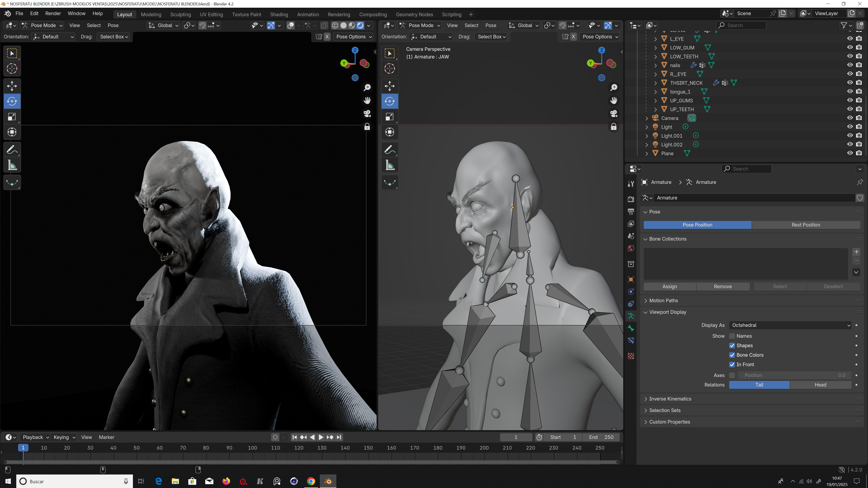This screenshot has height=488, width=868.
Task: Open the Render properties tab
Action: (631, 199)
